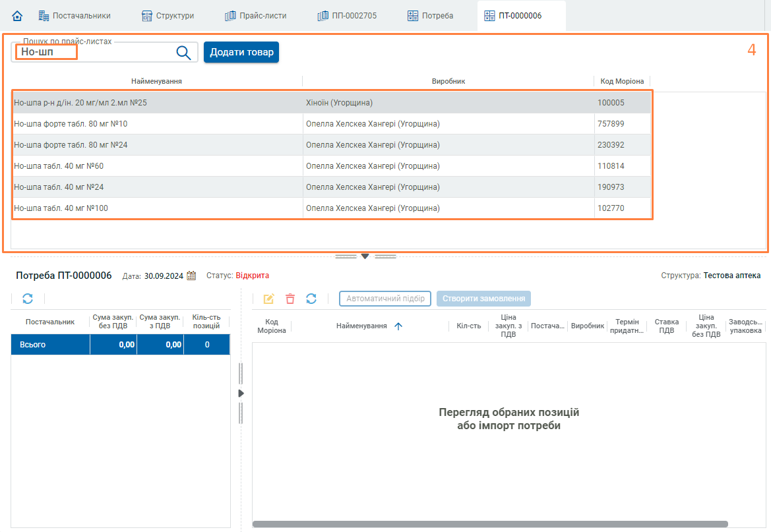Click Кіль-сть позицій column header
771x532 pixels.
tap(206, 322)
